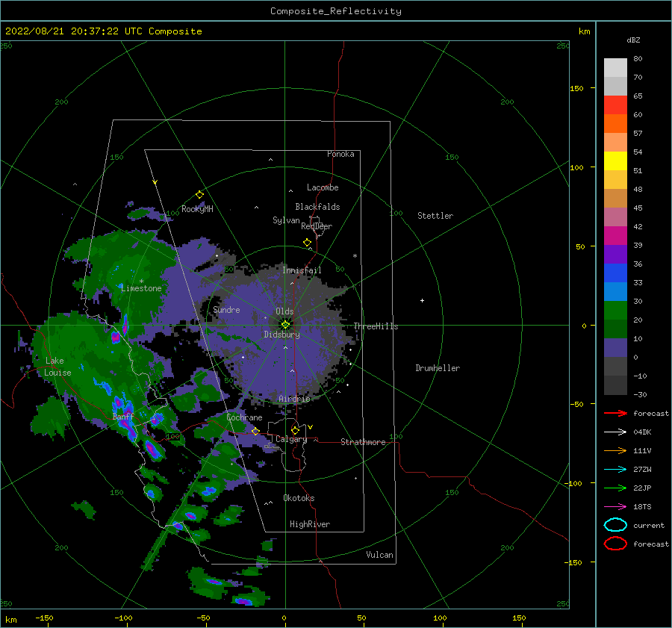
Task: Click the Strathmore label
Action: click(363, 442)
